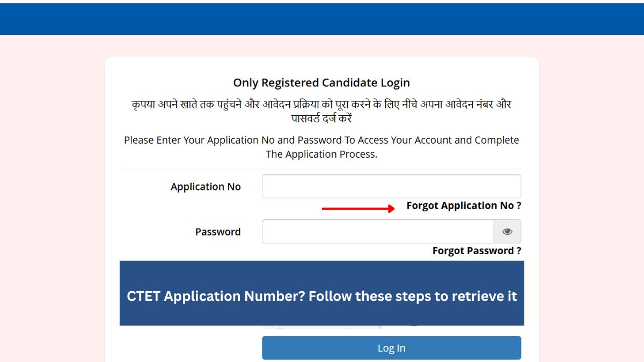Click the Application No input field
The height and width of the screenshot is (362, 644).
coord(391,186)
